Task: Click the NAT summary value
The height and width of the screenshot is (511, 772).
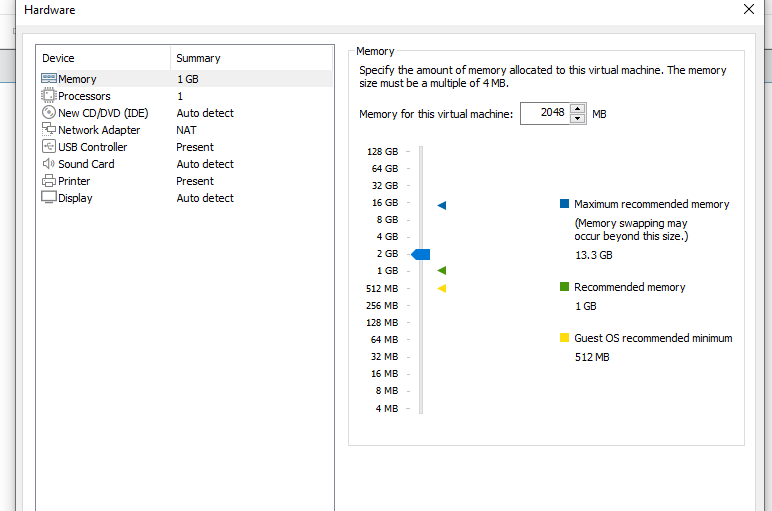Action: pos(186,130)
